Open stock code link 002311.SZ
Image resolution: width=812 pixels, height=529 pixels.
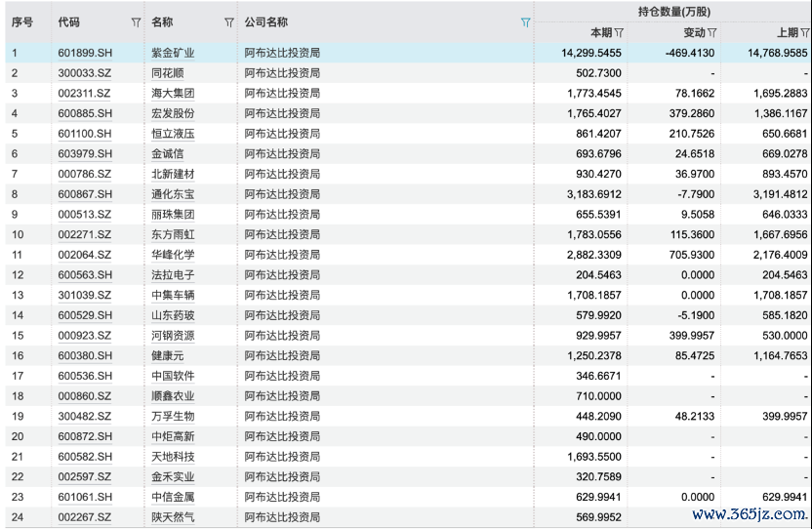pos(84,94)
